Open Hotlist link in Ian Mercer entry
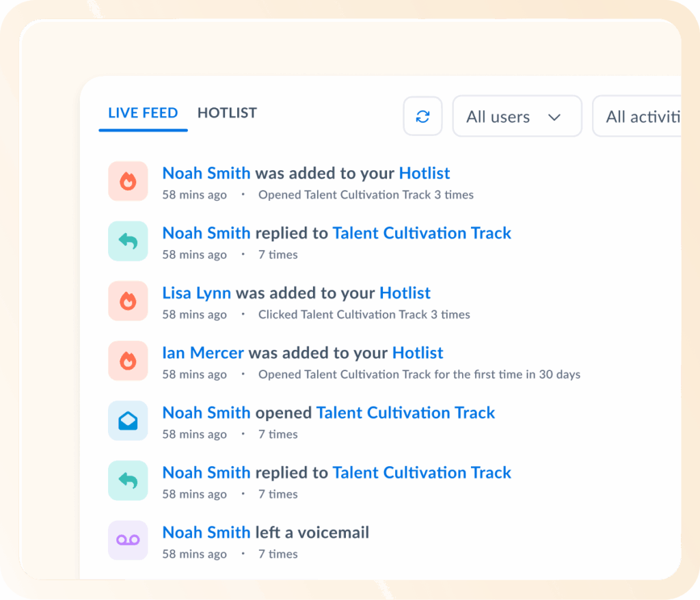The image size is (700, 600). pyautogui.click(x=418, y=353)
